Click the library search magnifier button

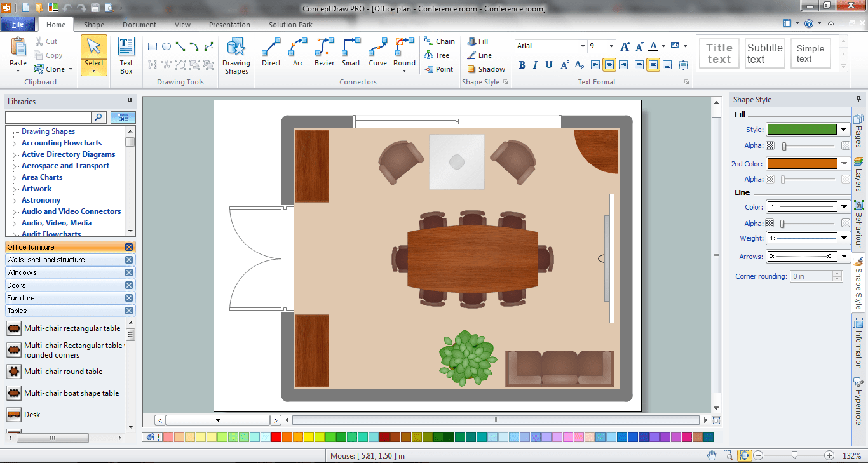tap(99, 117)
